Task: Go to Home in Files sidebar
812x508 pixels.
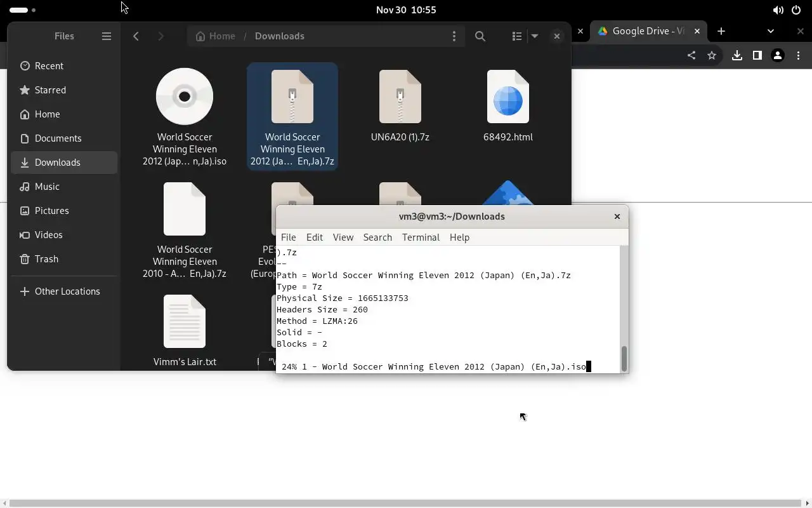Action: coord(64,114)
